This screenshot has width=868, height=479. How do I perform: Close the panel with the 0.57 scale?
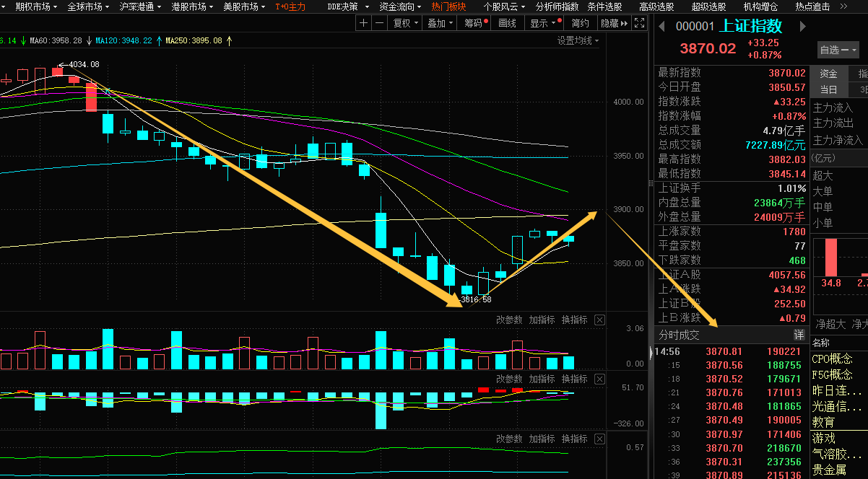(599, 439)
